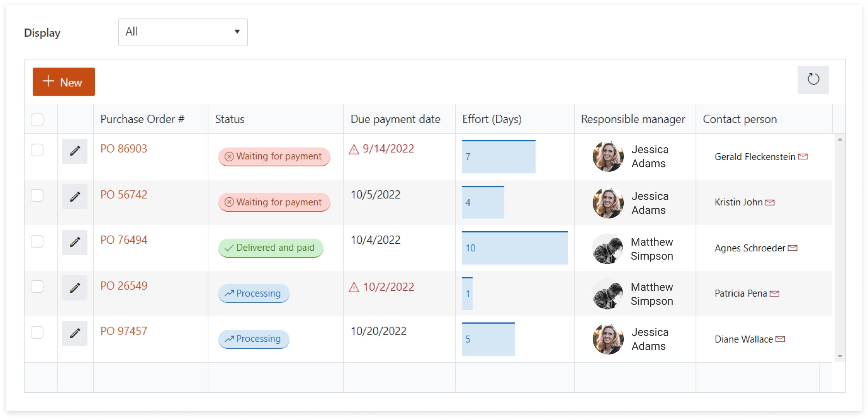Check the checkbox for row PO 56742
Viewport: 868px width, 419px height.
click(37, 196)
